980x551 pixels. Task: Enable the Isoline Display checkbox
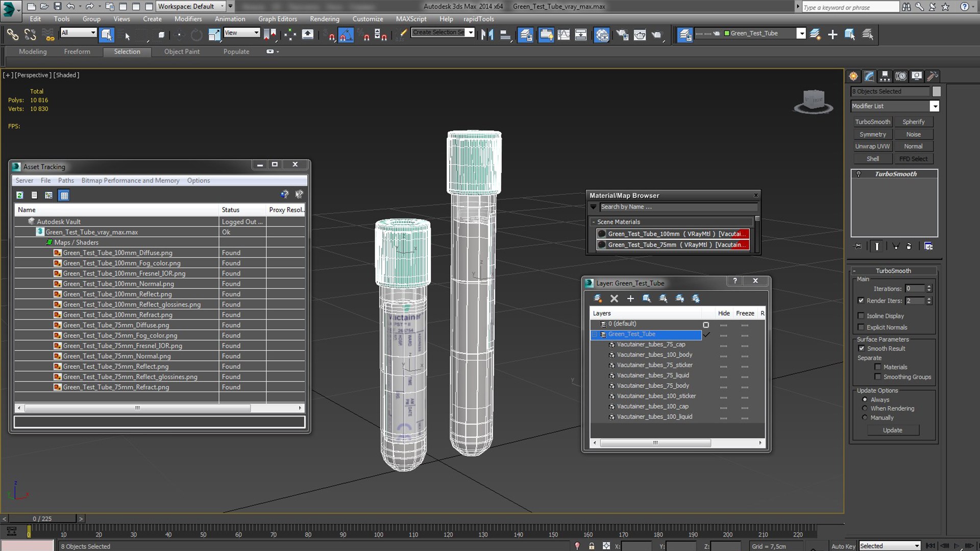coord(861,316)
